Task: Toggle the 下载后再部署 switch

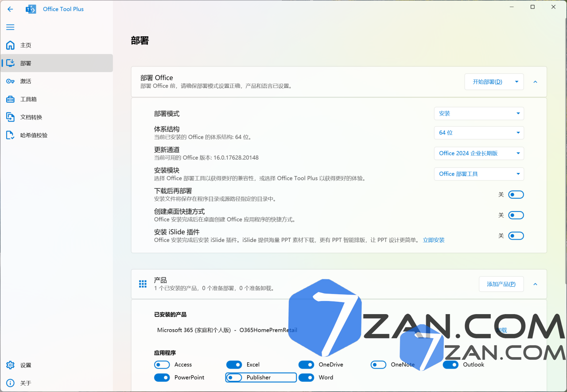Action: (x=516, y=195)
